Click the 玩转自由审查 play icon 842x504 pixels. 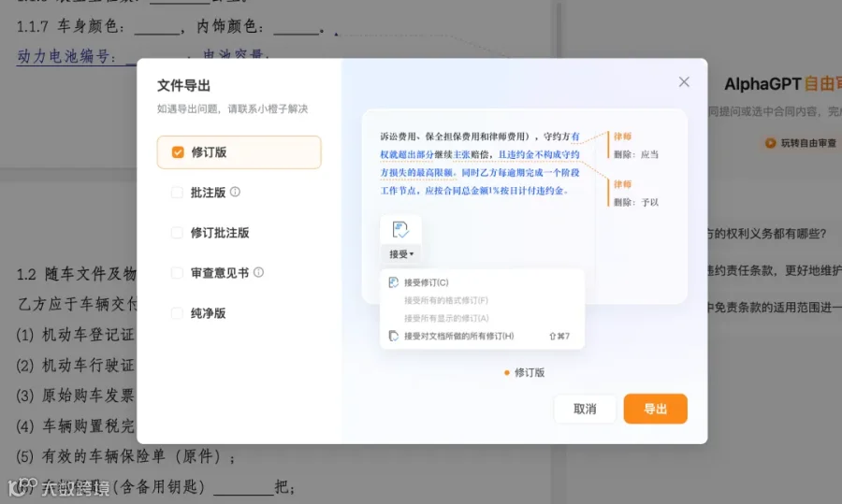(x=770, y=143)
